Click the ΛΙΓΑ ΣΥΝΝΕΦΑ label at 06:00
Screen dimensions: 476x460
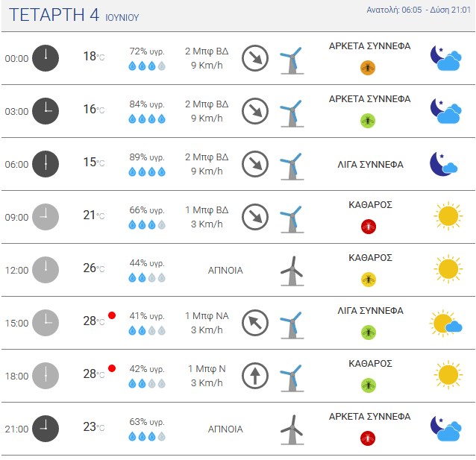point(370,165)
